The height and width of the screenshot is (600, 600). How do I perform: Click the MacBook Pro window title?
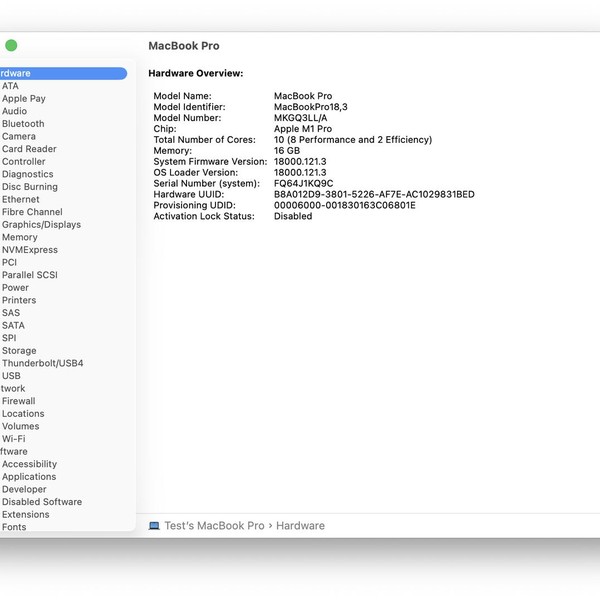click(x=184, y=46)
